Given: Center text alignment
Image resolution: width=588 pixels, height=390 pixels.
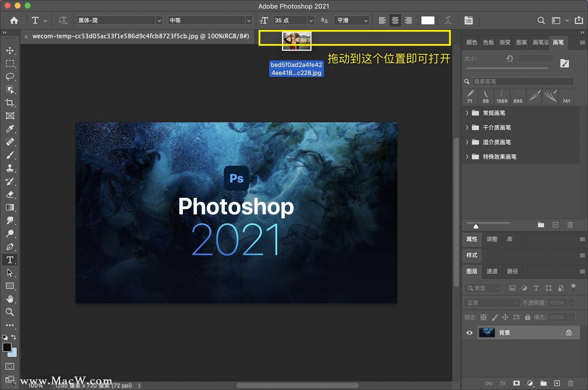Looking at the screenshot, I should coord(395,20).
